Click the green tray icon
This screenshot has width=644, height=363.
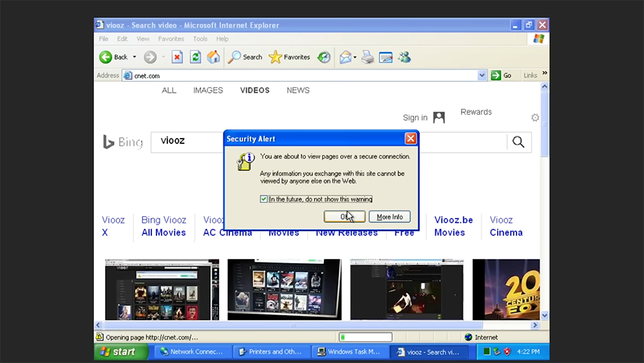[487, 351]
